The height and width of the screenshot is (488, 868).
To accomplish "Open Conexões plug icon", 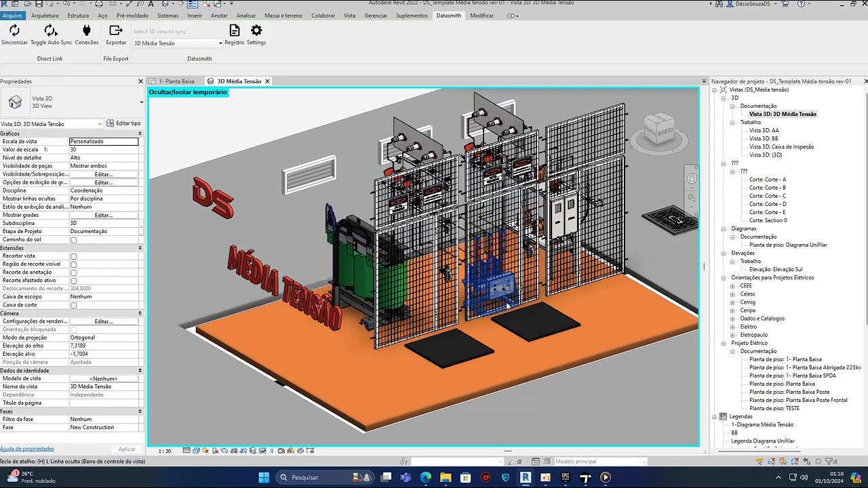I will click(86, 30).
